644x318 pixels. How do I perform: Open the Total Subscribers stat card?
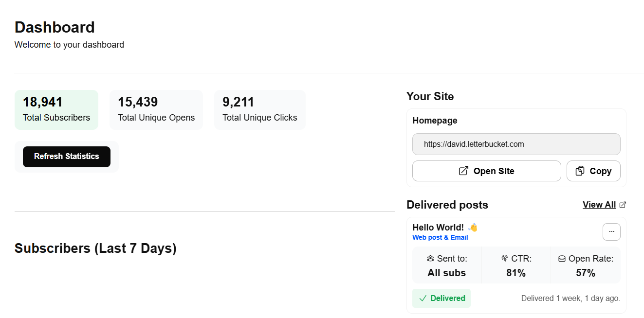pyautogui.click(x=56, y=110)
